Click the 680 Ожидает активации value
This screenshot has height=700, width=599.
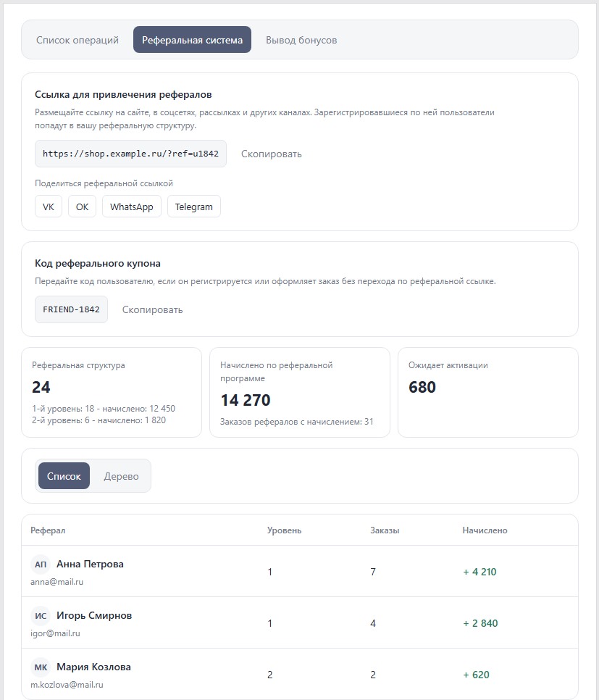(x=422, y=387)
